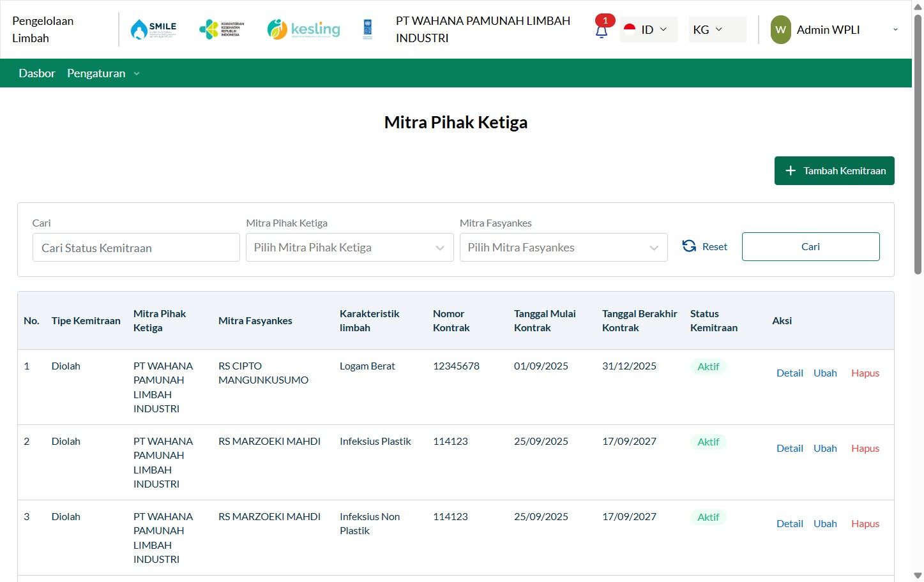Image resolution: width=924 pixels, height=582 pixels.
Task: Expand the Pilih Mitra Fasyankes dropdown
Action: (x=563, y=248)
